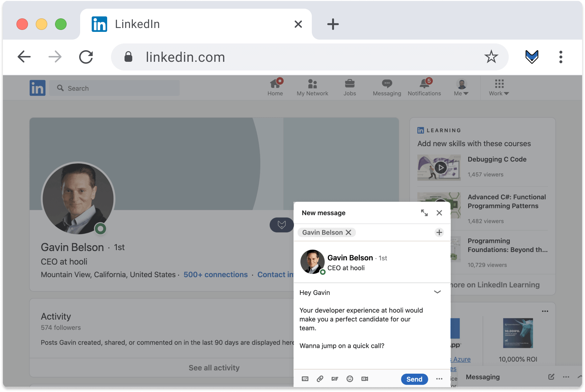
Task: Expand the Me dropdown menu
Action: [461, 87]
